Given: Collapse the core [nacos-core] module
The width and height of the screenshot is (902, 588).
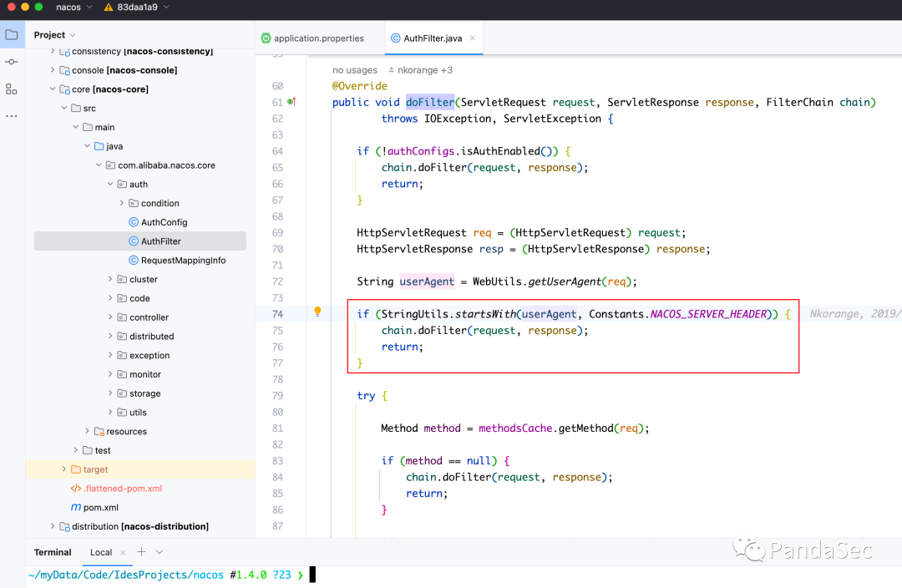Looking at the screenshot, I should (53, 89).
